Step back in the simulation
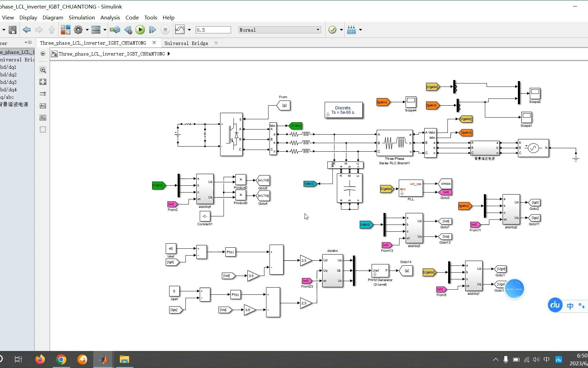The image size is (588, 368). [128, 30]
